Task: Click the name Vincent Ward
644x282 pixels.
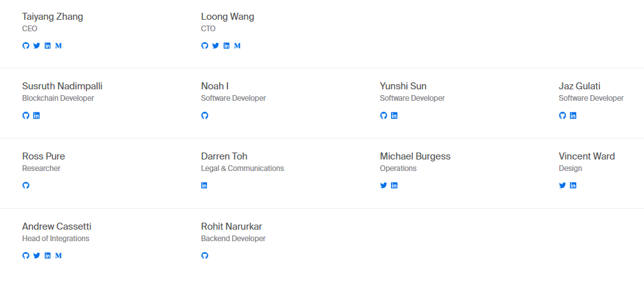Action: point(587,156)
